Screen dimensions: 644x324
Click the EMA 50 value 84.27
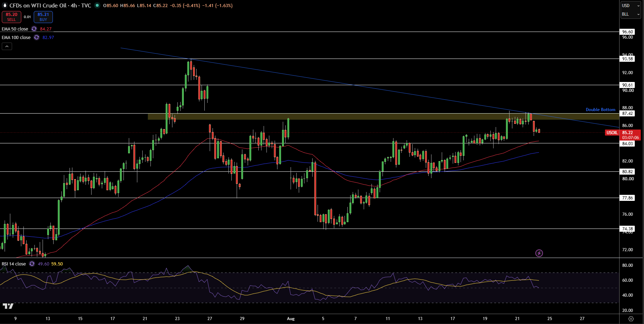46,29
